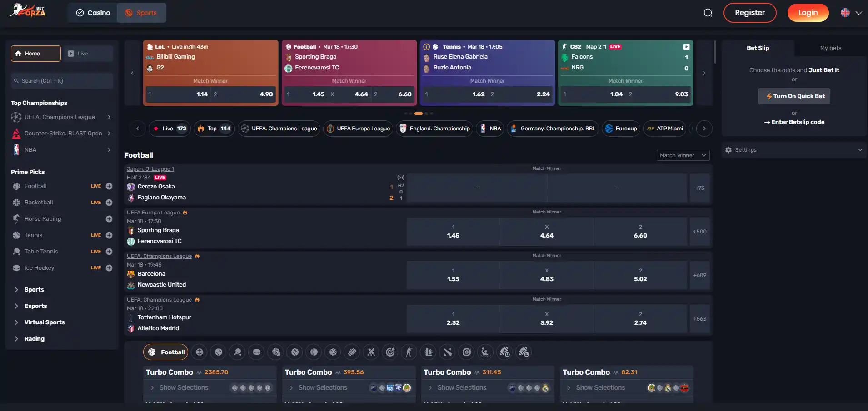The height and width of the screenshot is (411, 868).
Task: Open the search magnifier in the header
Action: pos(708,13)
